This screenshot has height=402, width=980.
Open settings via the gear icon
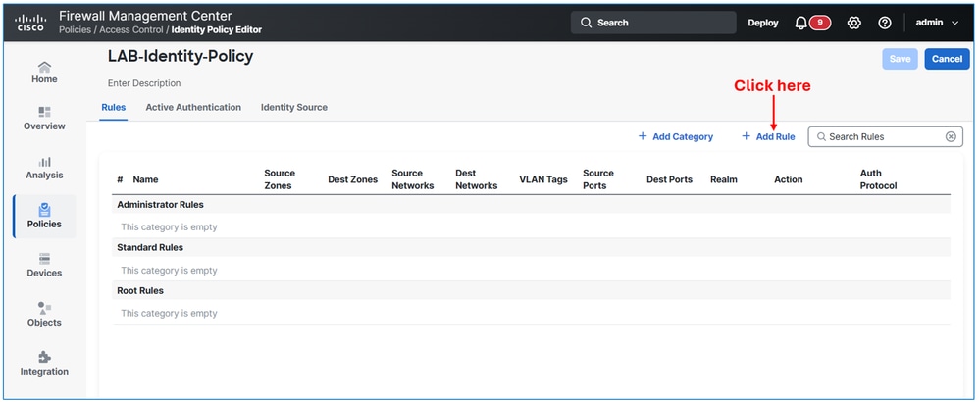coord(853,23)
